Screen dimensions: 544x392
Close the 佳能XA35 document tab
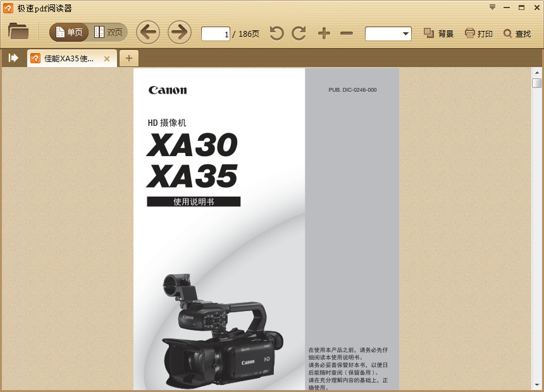pos(107,59)
